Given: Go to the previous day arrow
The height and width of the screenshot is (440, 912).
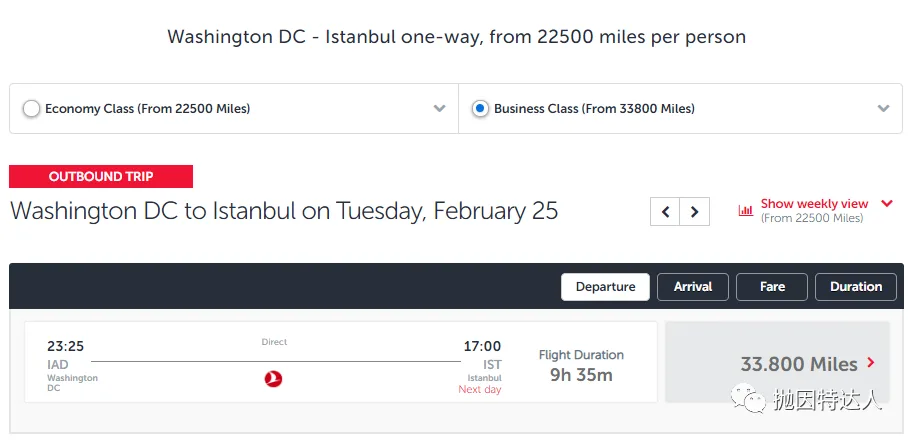Looking at the screenshot, I should 665,212.
